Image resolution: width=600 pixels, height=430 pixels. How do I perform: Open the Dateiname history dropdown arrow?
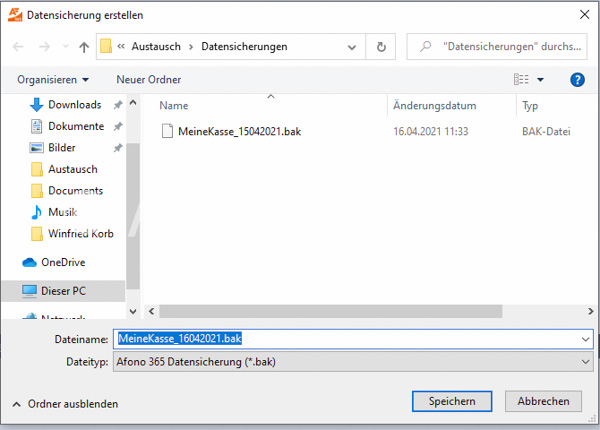pos(585,339)
